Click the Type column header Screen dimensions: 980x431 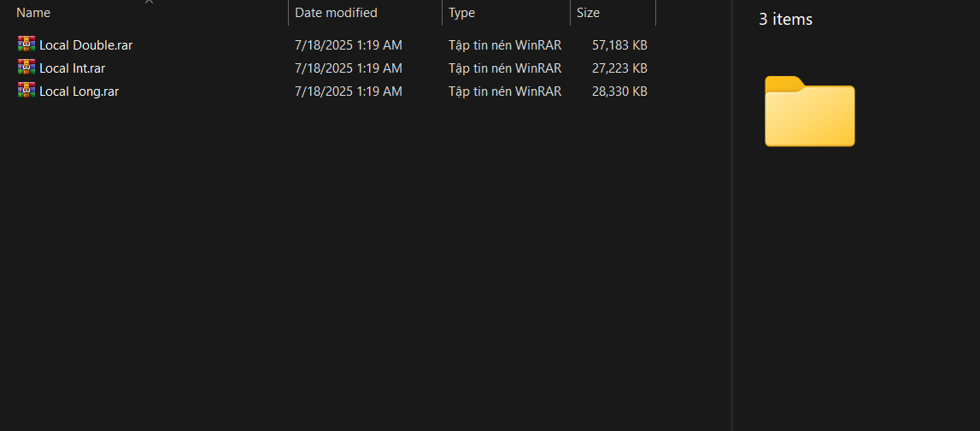pyautogui.click(x=461, y=13)
